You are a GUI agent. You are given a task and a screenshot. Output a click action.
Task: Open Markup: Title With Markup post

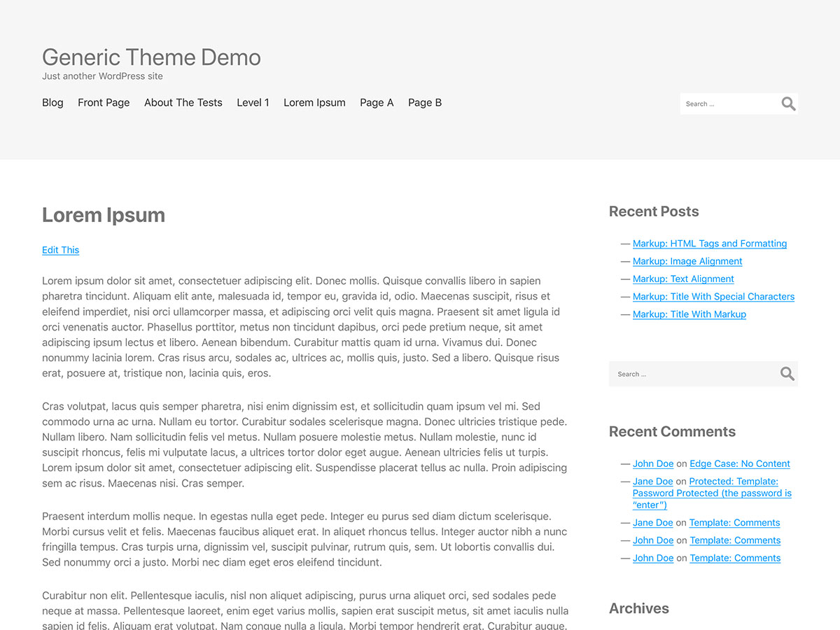click(689, 314)
